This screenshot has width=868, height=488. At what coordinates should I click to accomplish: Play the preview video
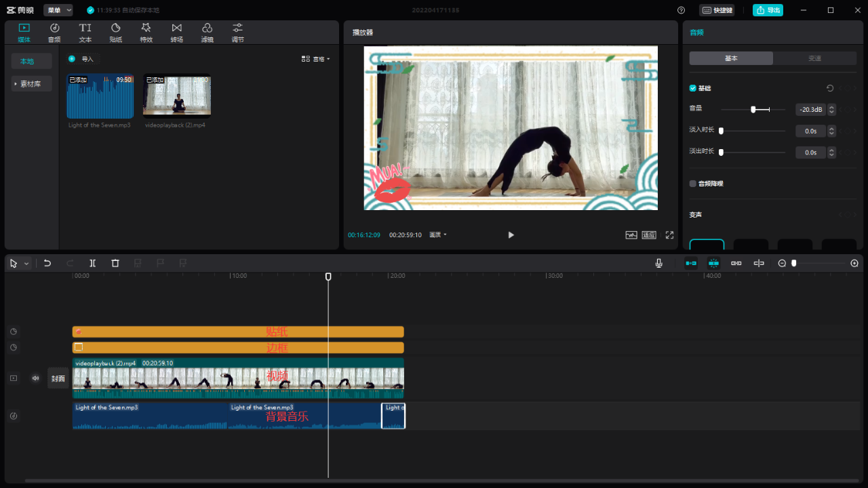(511, 235)
